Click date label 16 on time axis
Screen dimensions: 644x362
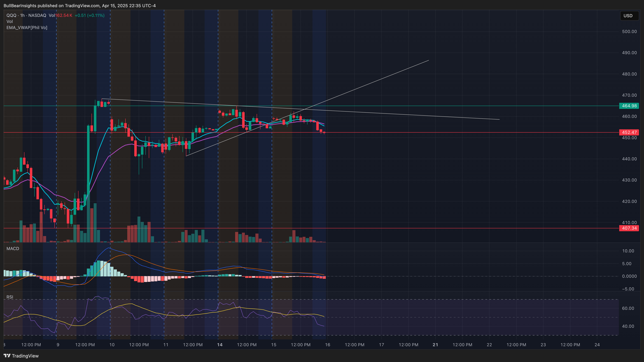point(328,345)
